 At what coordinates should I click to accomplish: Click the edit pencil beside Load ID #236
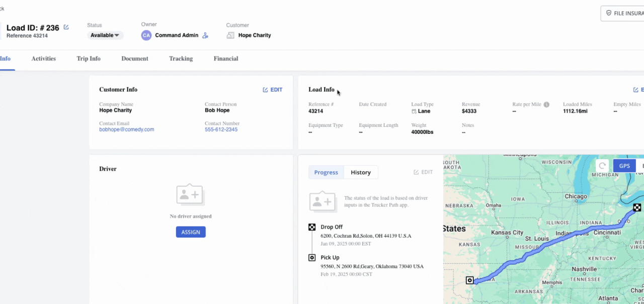tap(66, 27)
